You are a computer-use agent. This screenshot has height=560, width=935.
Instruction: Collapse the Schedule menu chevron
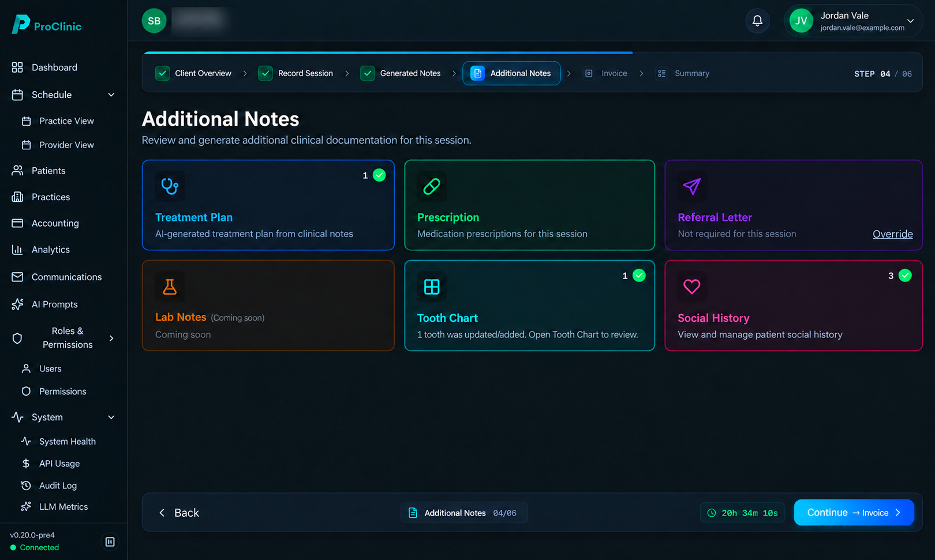coord(111,95)
